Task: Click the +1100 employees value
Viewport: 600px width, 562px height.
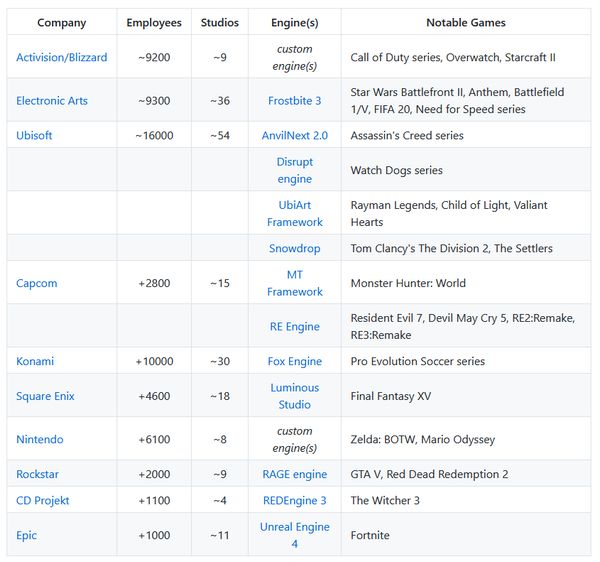Action: [x=154, y=500]
